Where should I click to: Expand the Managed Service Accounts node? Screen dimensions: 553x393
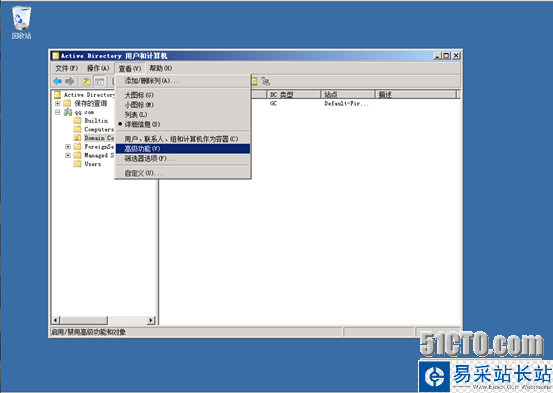point(68,155)
